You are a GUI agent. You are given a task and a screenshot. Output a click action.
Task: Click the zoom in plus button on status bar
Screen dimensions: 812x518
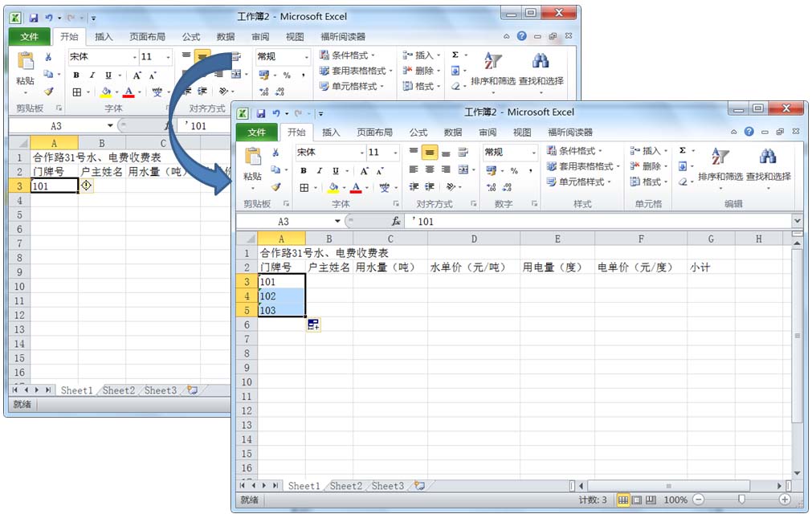point(785,500)
